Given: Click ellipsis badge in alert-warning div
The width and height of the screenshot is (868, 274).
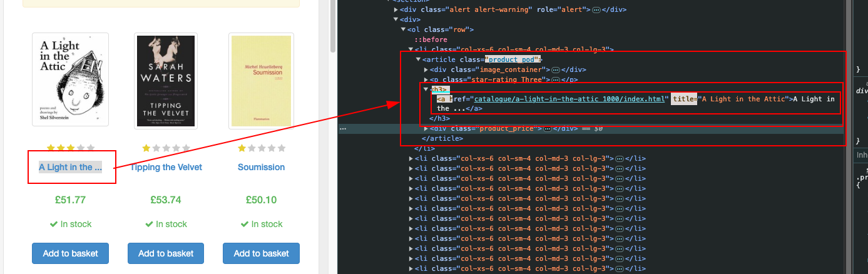Looking at the screenshot, I should (596, 9).
